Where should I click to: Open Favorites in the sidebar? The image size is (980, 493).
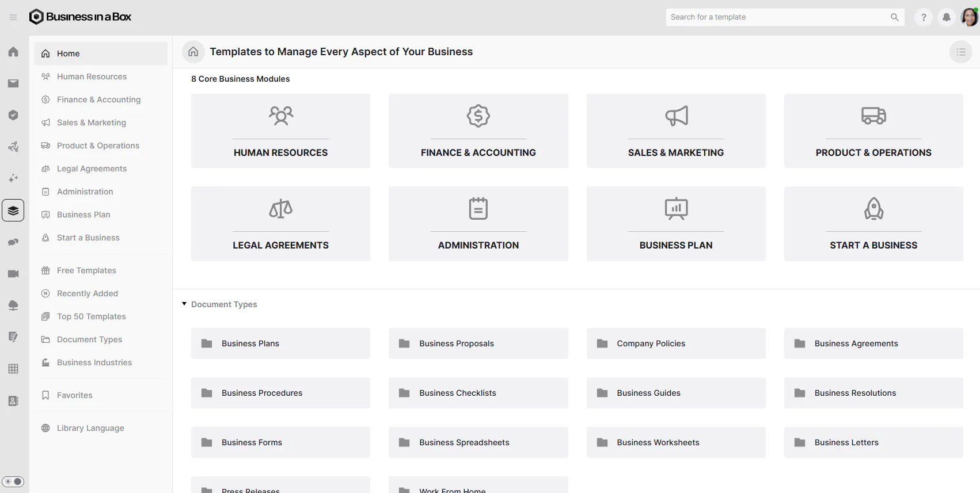(x=101, y=395)
